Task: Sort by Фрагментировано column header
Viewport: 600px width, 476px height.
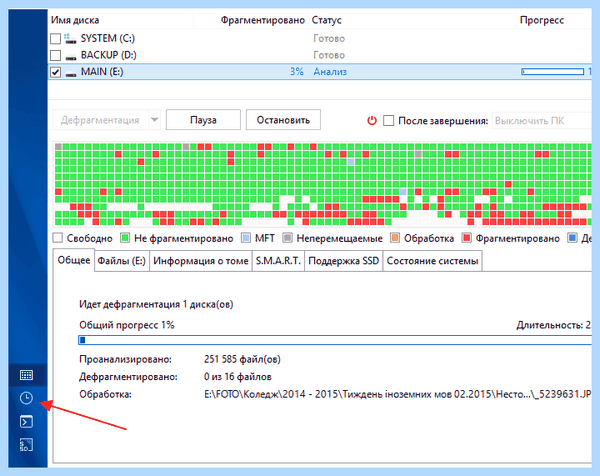Action: (262, 20)
